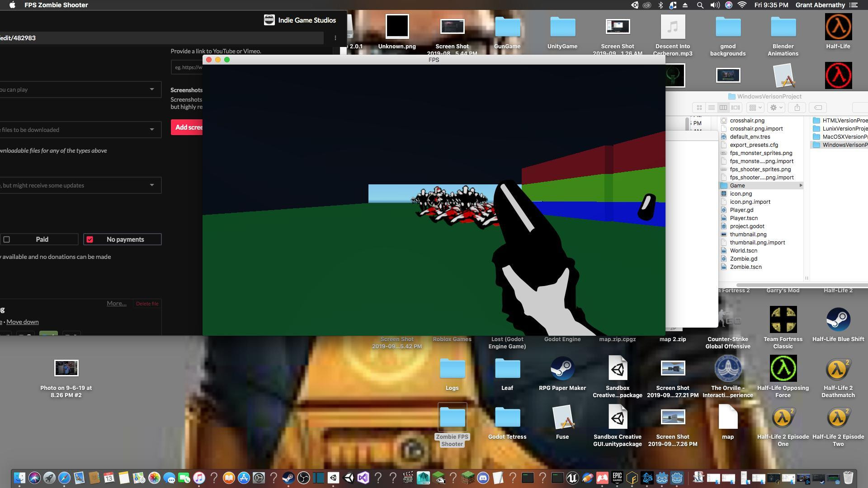The width and height of the screenshot is (868, 488).
Task: Open Notification Center icon in menu bar
Action: (854, 5)
